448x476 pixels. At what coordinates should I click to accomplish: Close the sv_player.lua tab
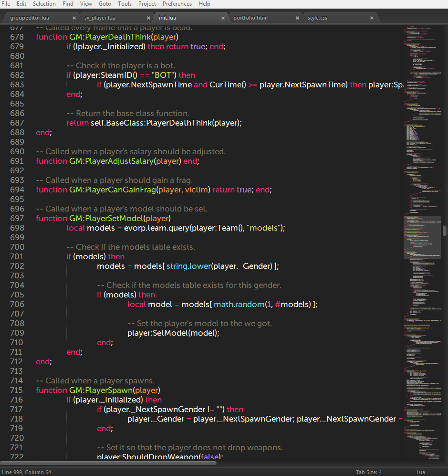[148, 18]
